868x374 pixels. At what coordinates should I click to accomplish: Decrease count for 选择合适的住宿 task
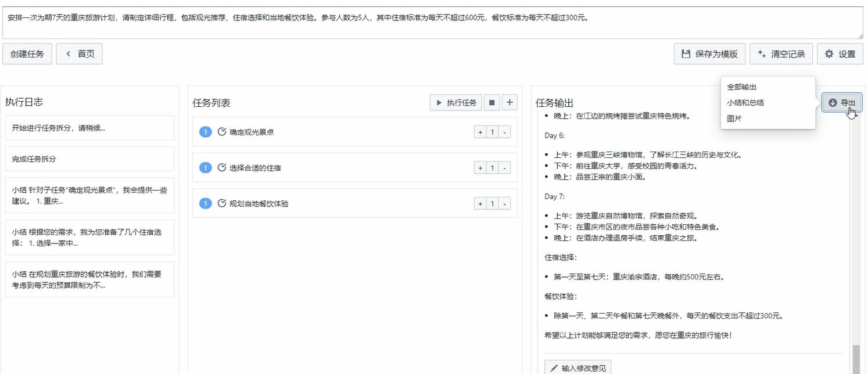[505, 168]
